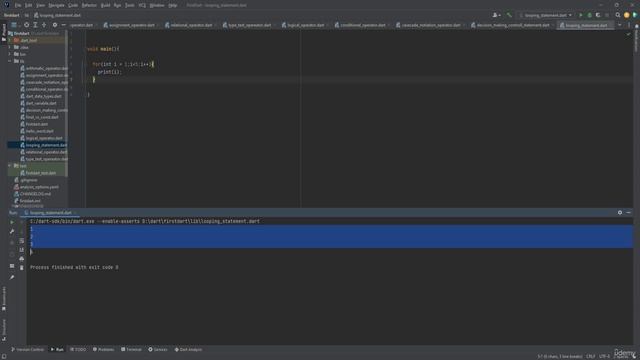Open Run panel settings gear icon
This screenshot has width=640, height=360.
[620, 213]
